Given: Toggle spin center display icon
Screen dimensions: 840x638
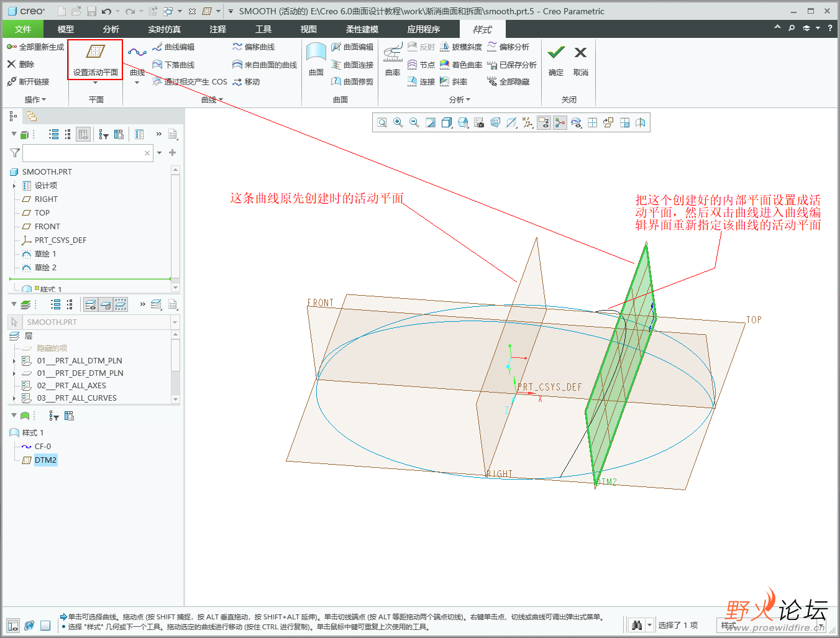Looking at the screenshot, I should (560, 123).
